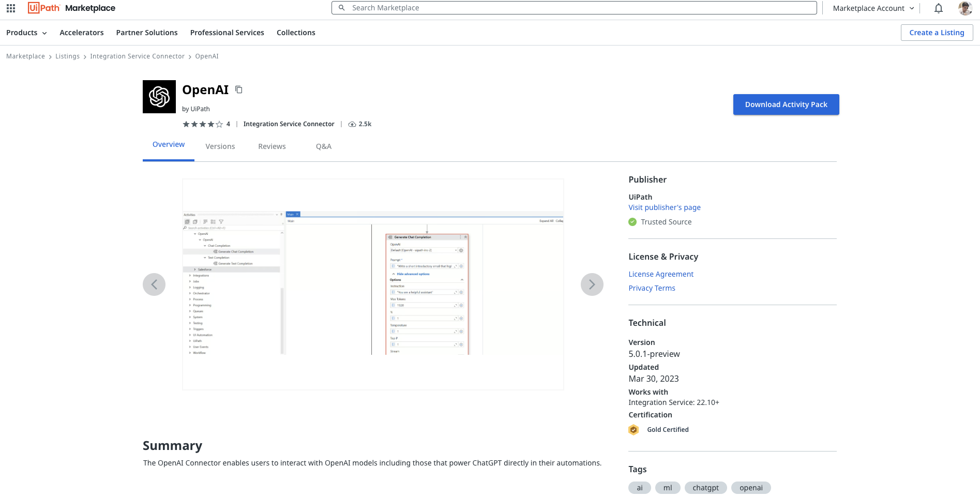Open the Marketplace Account dropdown
This screenshot has height=496, width=980.
[873, 8]
